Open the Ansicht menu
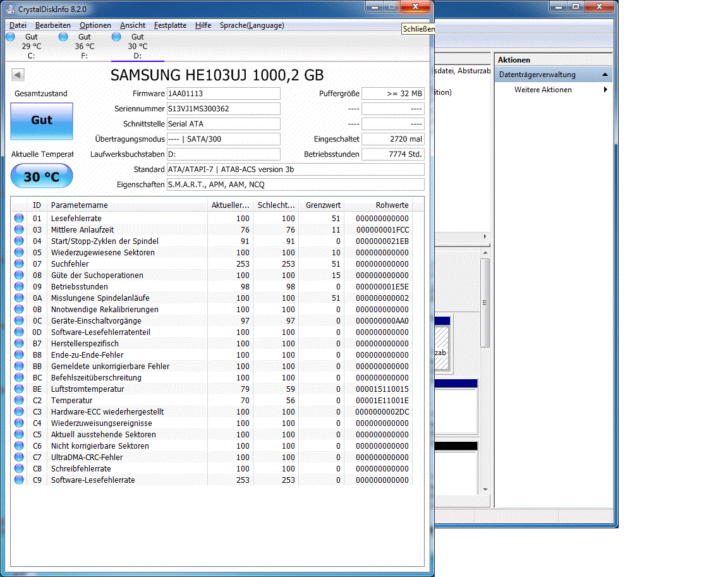 pos(132,25)
